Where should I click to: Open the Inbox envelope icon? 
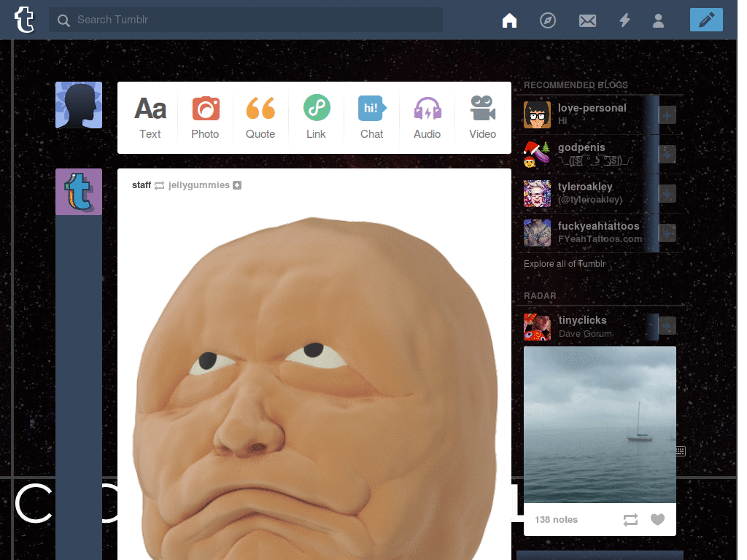click(x=587, y=20)
